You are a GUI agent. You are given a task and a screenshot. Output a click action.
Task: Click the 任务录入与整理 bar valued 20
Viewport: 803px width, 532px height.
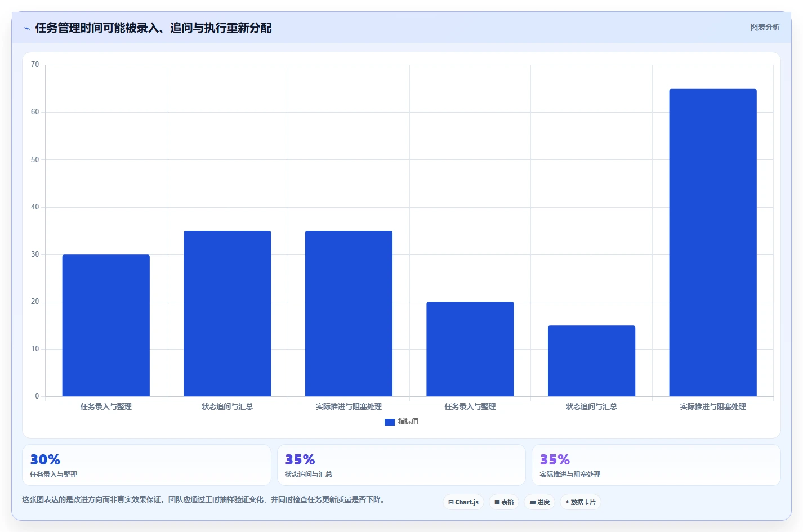470,349
